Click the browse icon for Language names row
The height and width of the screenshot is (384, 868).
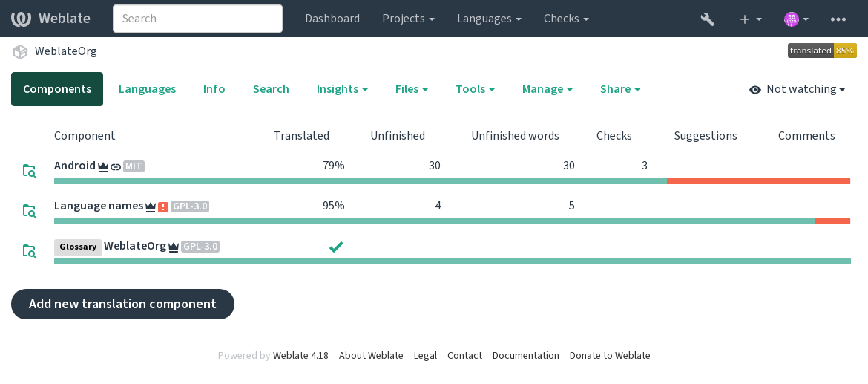click(x=30, y=210)
